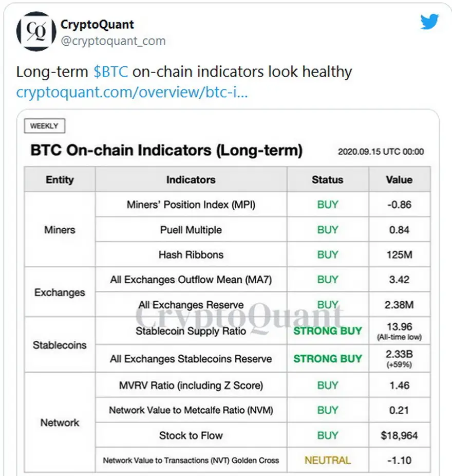
Task: Select the Miners' Position Index (MPI) row
Action: [x=262, y=204]
